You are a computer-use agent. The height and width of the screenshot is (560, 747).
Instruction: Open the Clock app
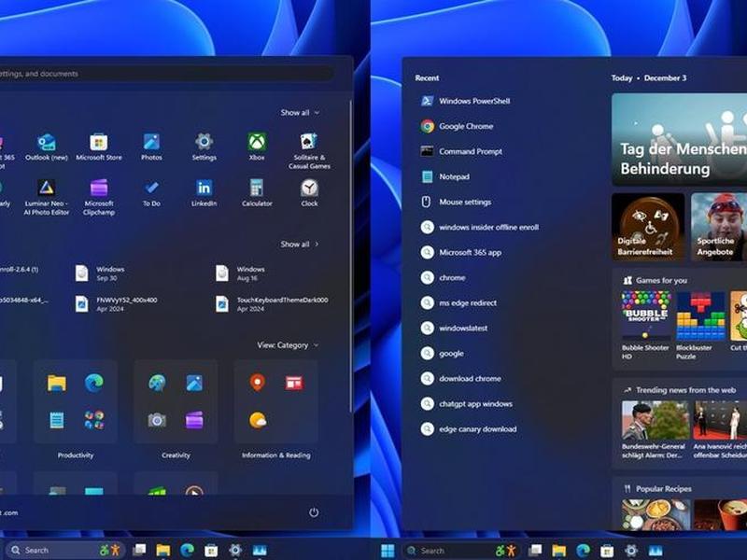(x=309, y=193)
